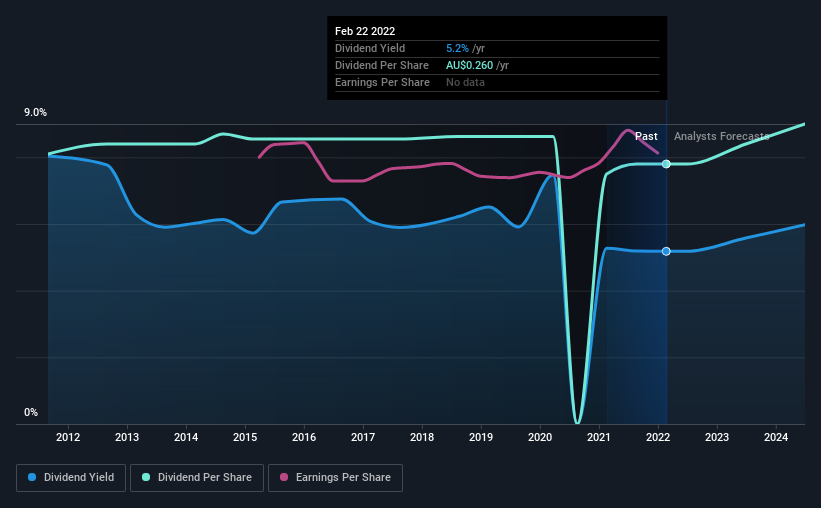Screen dimensions: 821x508
Task: Click the blue Dividend Yield legend dot
Action: point(32,477)
